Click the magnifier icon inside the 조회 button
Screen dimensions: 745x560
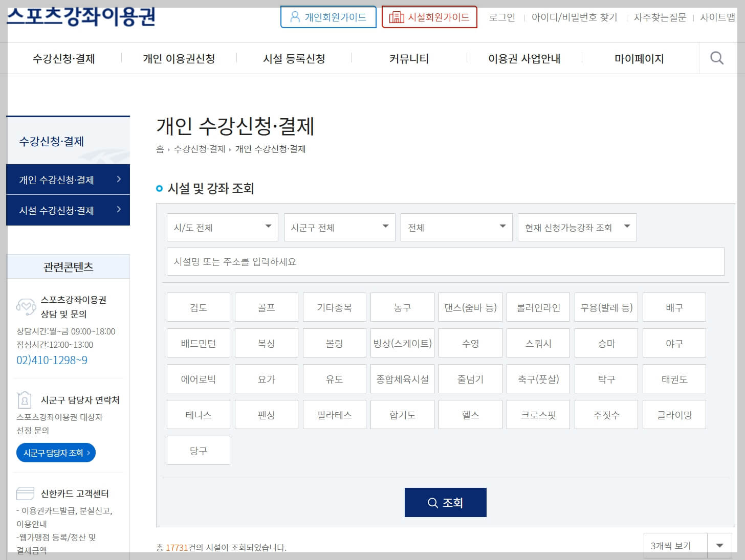point(433,502)
